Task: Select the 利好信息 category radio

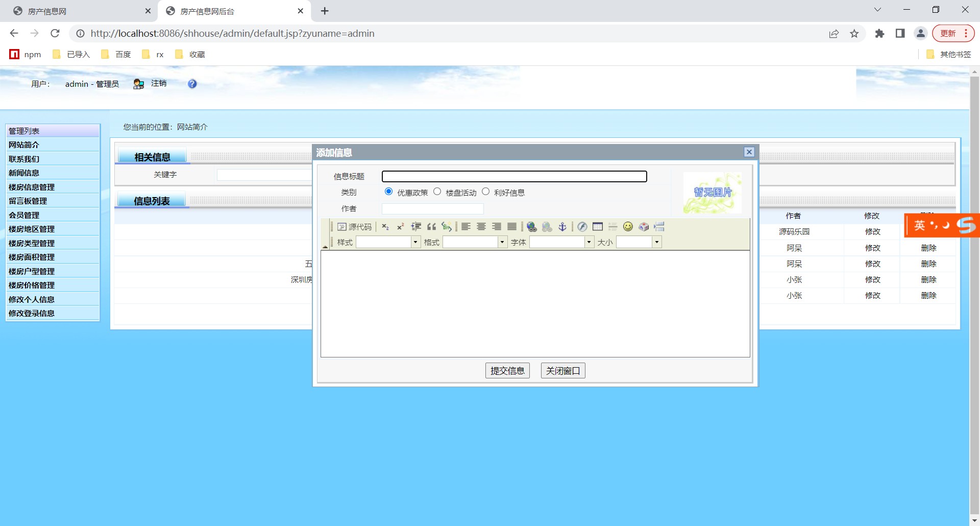Action: 486,192
